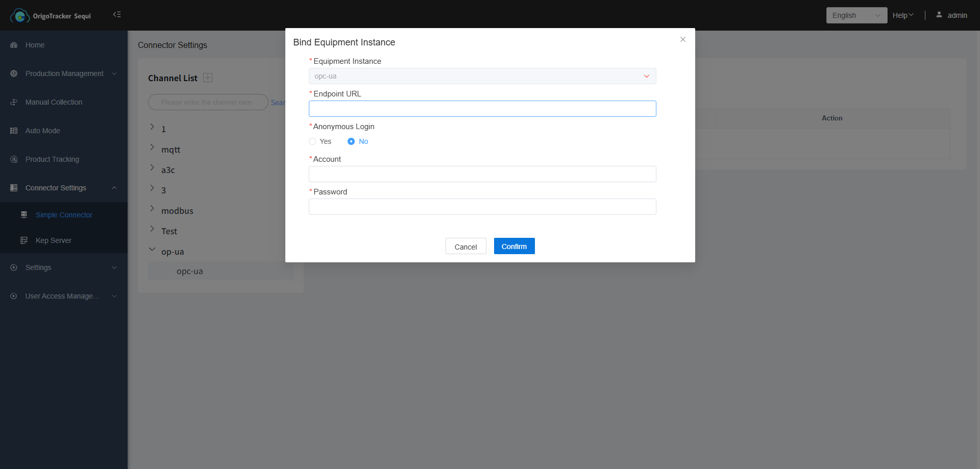980x469 pixels.
Task: Add a channel with the plus icon
Action: click(208, 78)
